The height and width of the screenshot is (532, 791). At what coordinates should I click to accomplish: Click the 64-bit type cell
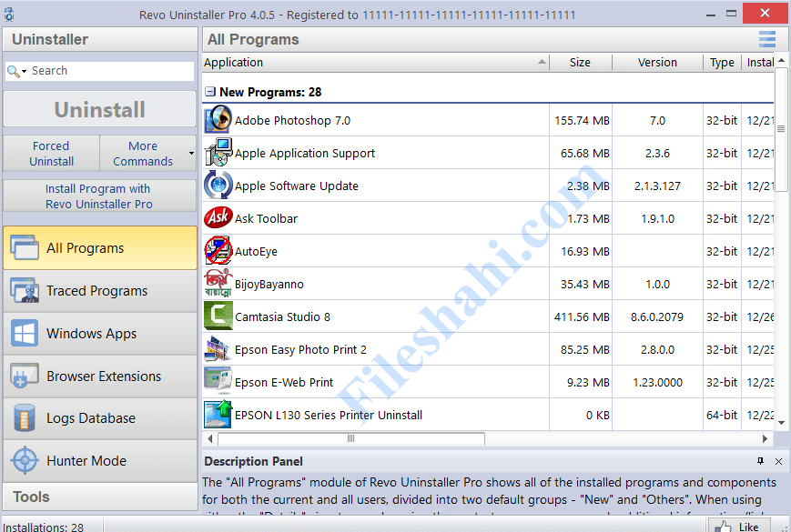(x=722, y=415)
